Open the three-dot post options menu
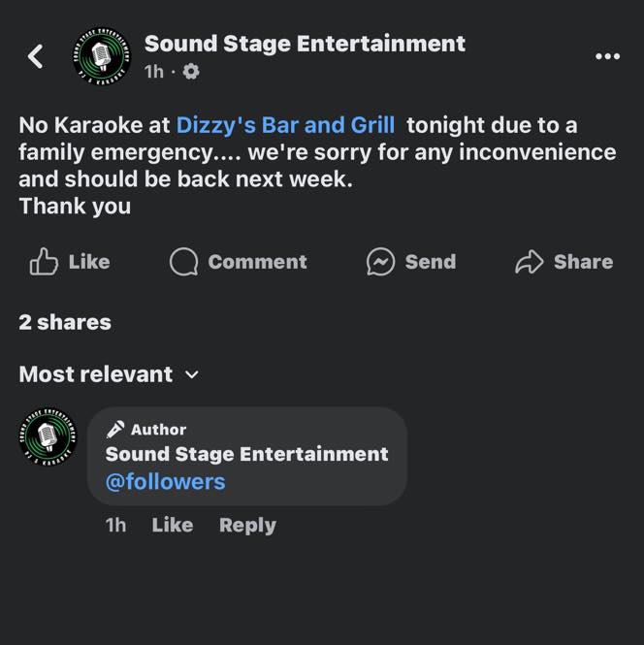Image resolution: width=644 pixels, height=645 pixels. [607, 56]
